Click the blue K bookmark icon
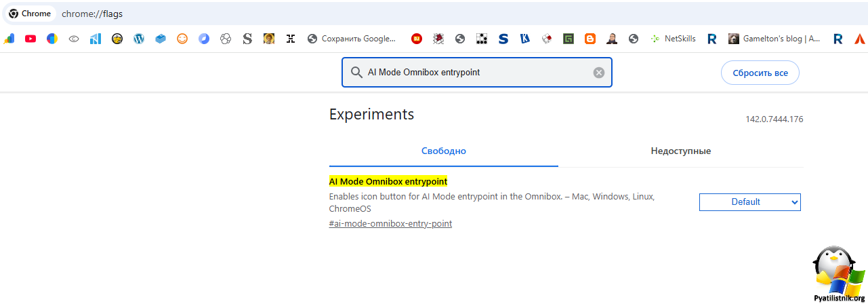The height and width of the screenshot is (304, 868). [525, 39]
